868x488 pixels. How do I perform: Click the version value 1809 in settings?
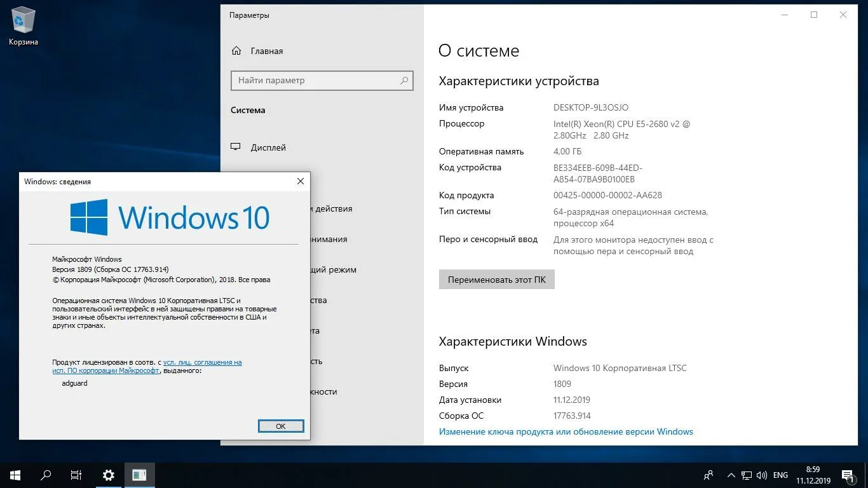pyautogui.click(x=562, y=384)
